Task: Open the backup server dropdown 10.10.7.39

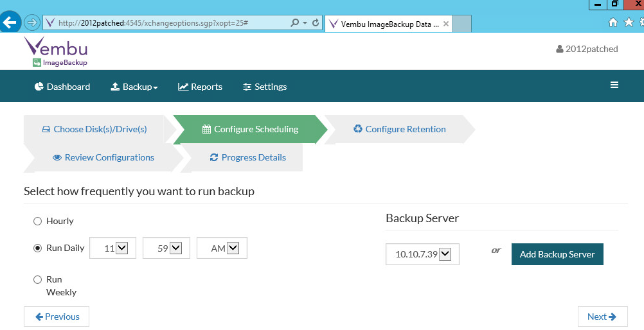Action: (x=422, y=254)
